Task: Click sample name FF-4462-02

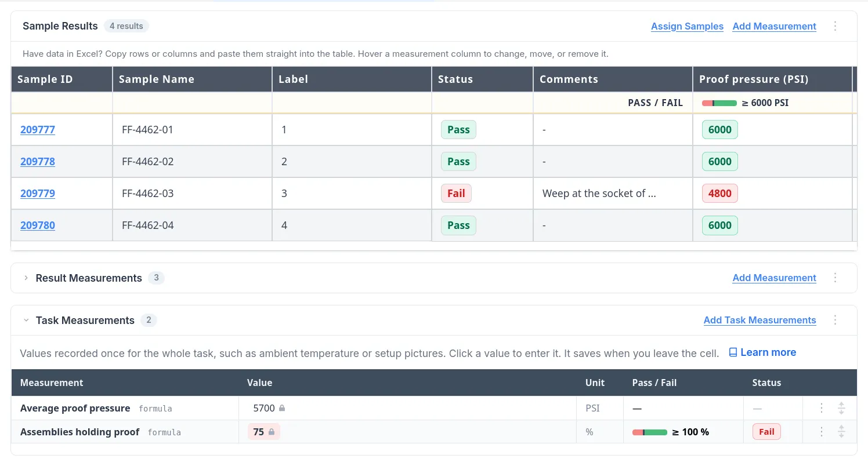Action: [147, 162]
